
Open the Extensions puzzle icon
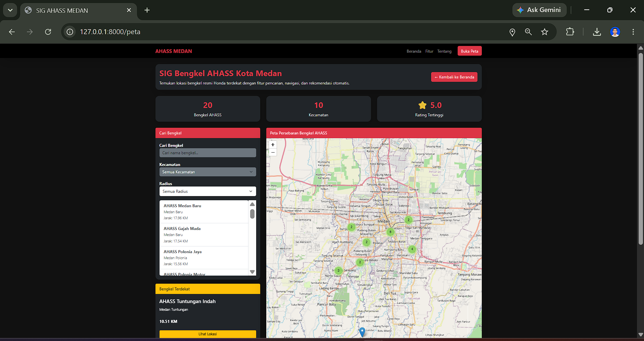(570, 32)
